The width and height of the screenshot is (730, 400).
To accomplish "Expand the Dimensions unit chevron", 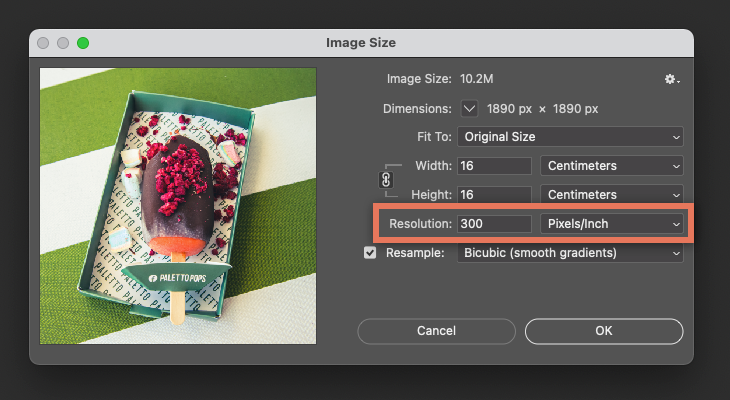I will click(x=470, y=108).
